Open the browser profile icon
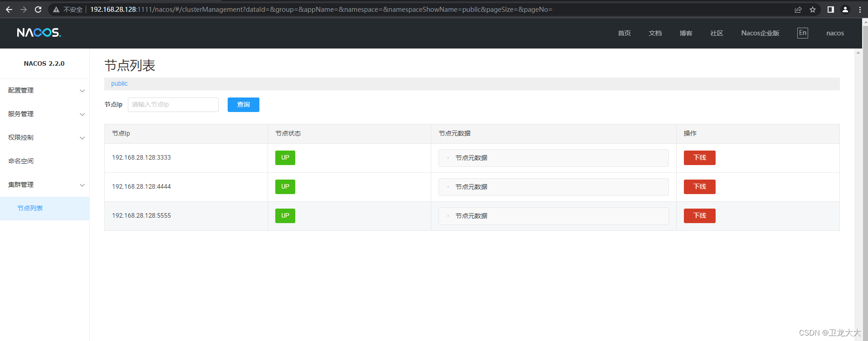Image resolution: width=868 pixels, height=341 pixels. [x=845, y=10]
